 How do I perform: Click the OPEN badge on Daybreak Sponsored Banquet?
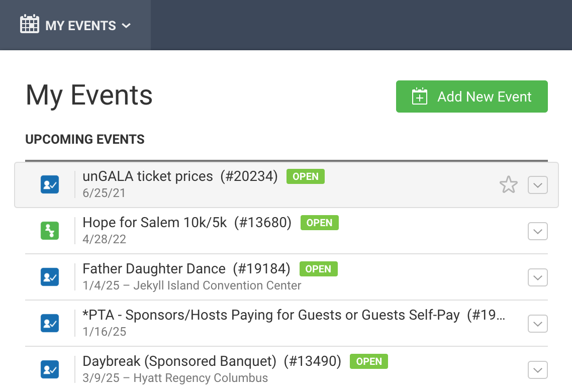tap(369, 361)
